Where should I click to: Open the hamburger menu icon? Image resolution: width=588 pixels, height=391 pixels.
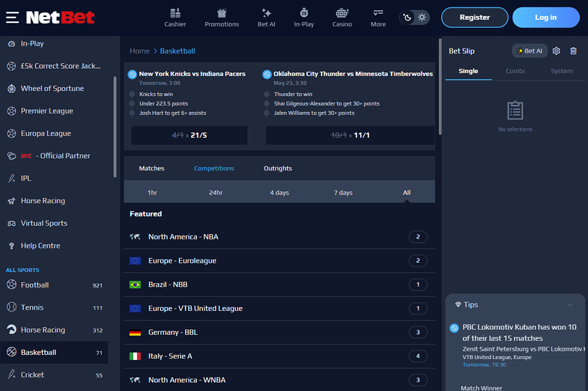[x=12, y=17]
